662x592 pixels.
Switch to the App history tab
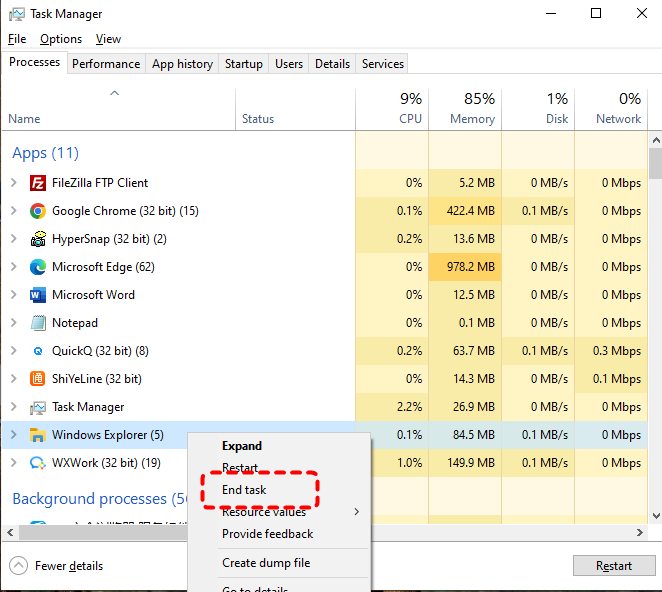pyautogui.click(x=182, y=64)
